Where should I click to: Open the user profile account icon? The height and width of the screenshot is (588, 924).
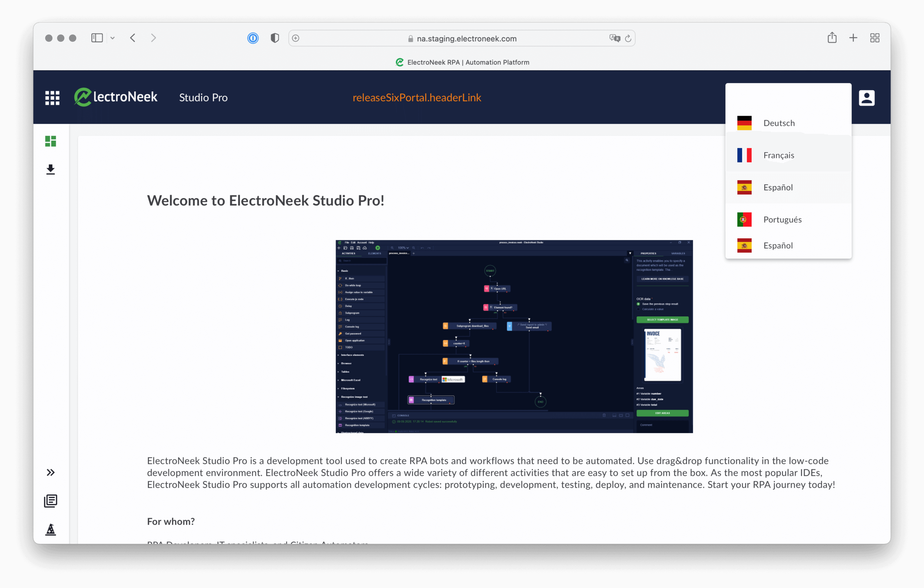pyautogui.click(x=867, y=98)
